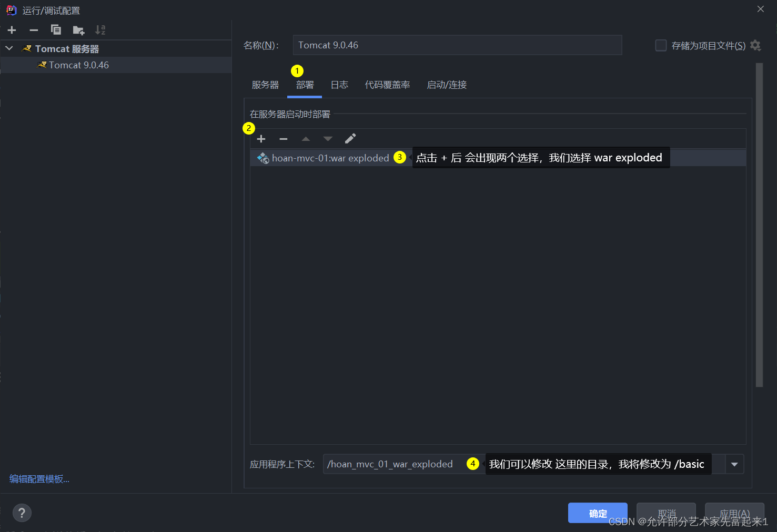Open application context dropdown arrow
Viewport: 777px width, 532px height.
[734, 464]
